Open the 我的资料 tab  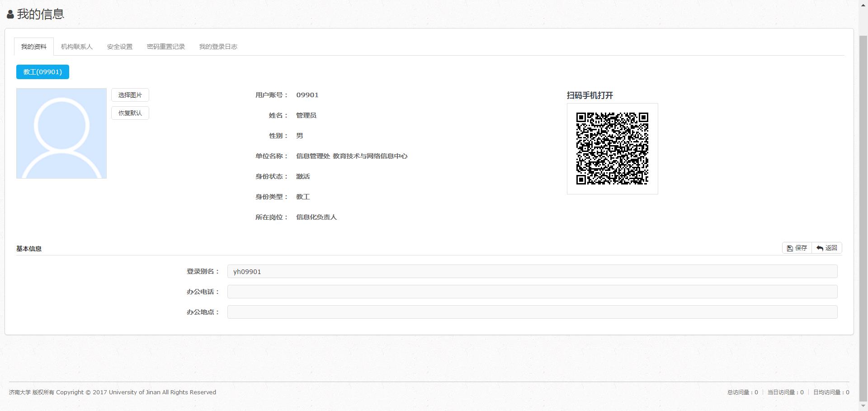tap(34, 47)
